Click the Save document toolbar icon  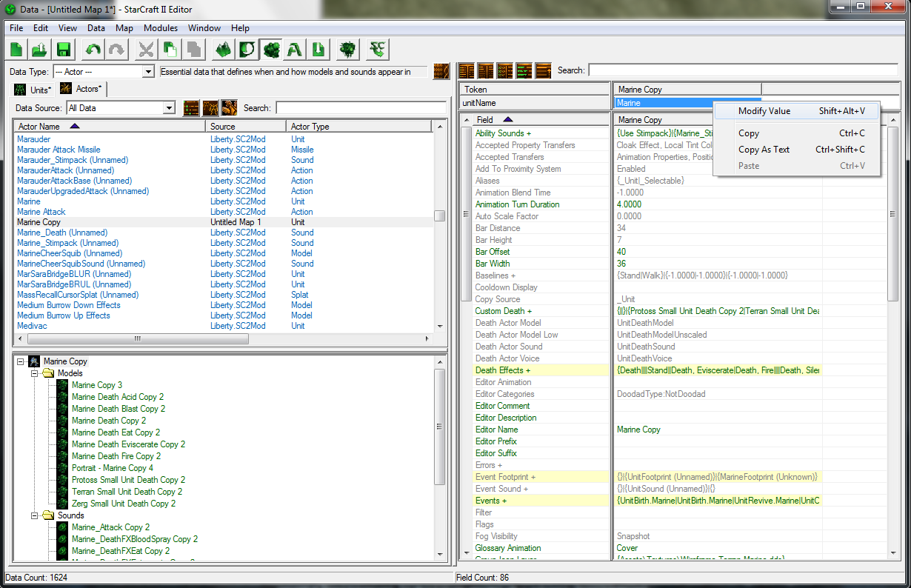(63, 50)
